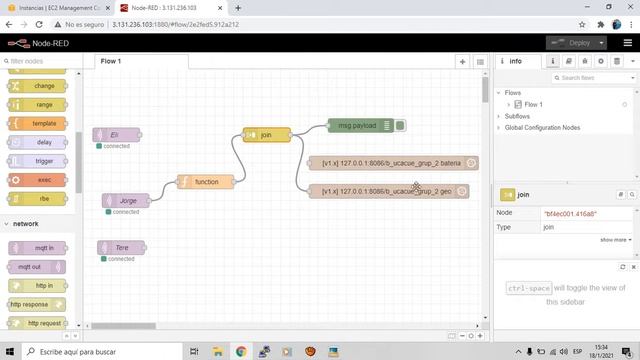Expand the sidebar tabs dropdown arrow
The width and height of the screenshot is (640, 360).
point(633,61)
